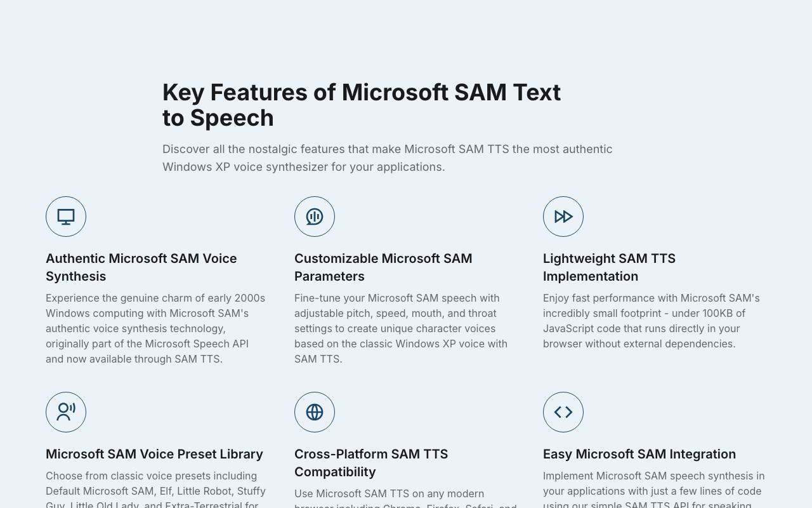Click the paragraph about adjustable pitch and speed
This screenshot has height=508, width=812.
tap(401, 328)
